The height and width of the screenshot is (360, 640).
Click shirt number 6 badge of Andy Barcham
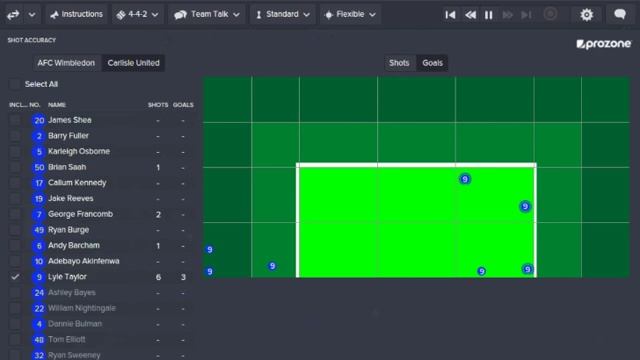pyautogui.click(x=39, y=246)
